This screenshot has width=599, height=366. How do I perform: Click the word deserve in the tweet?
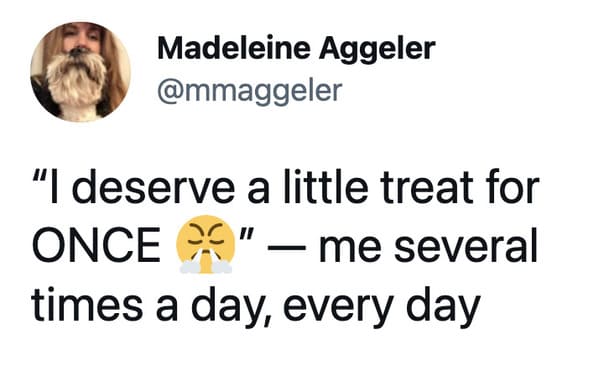click(x=153, y=187)
